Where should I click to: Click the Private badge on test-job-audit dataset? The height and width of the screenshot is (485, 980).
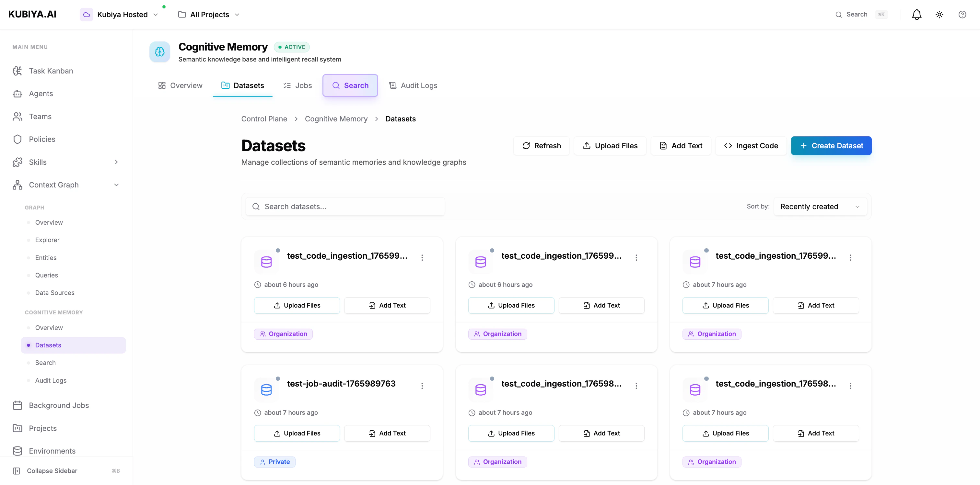tap(275, 461)
